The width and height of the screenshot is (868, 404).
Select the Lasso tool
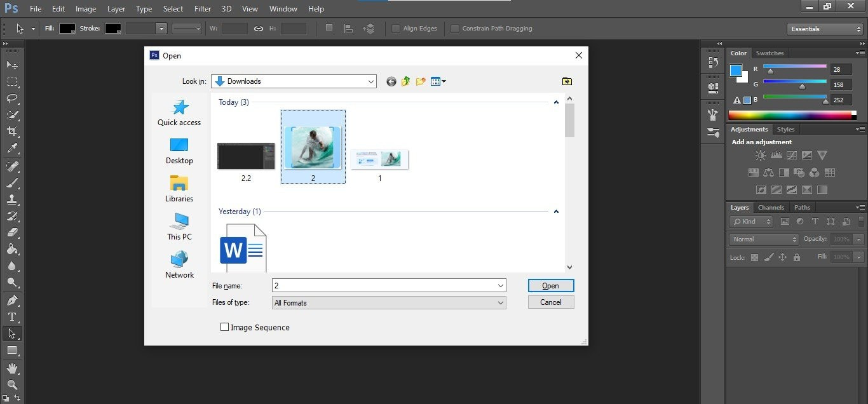click(x=12, y=98)
